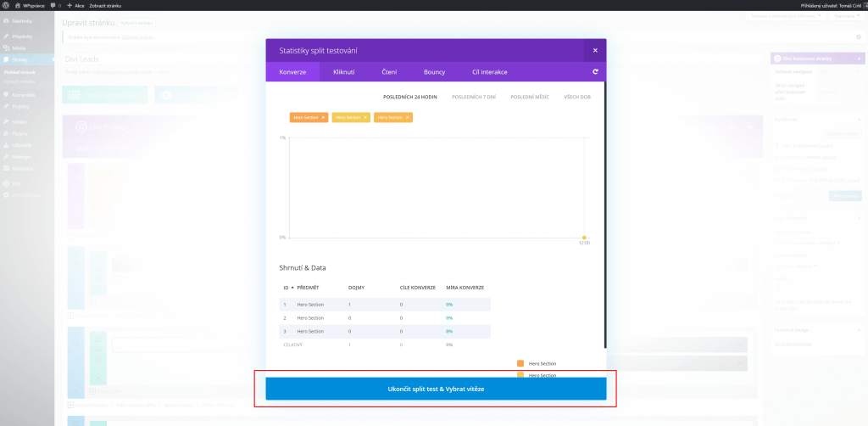Open Pluginy in the sidebar
This screenshot has width=868, height=426.
[x=27, y=133]
